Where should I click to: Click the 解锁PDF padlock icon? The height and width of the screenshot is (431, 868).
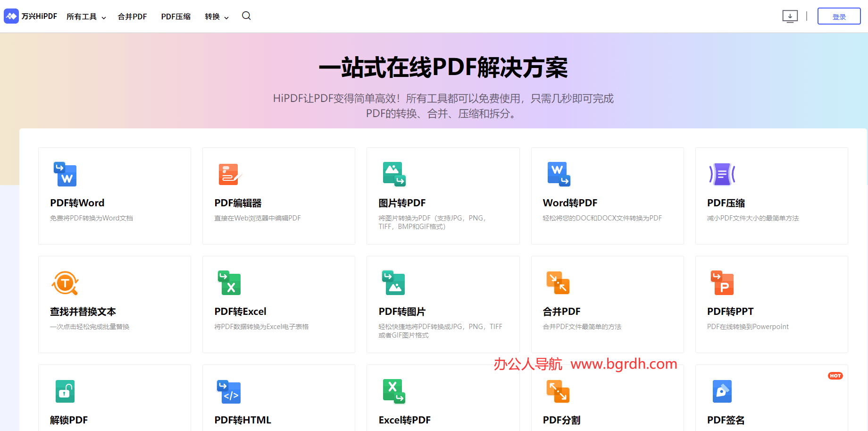pyautogui.click(x=65, y=391)
